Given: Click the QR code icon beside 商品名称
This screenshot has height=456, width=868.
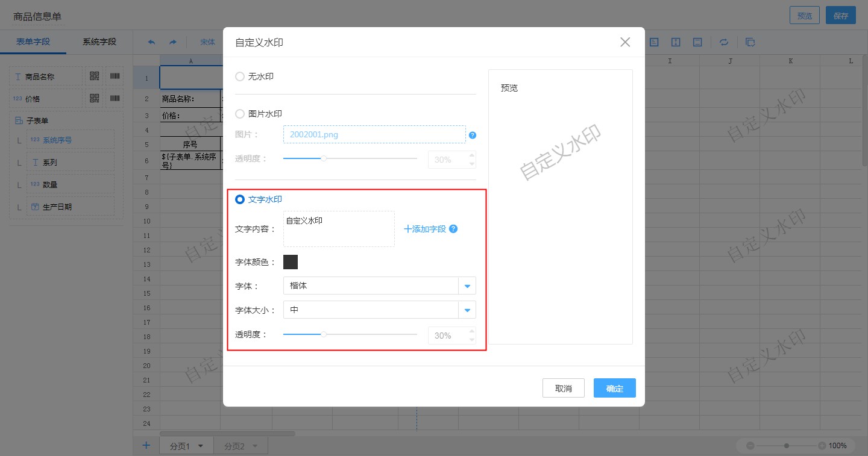Looking at the screenshot, I should pos(95,75).
